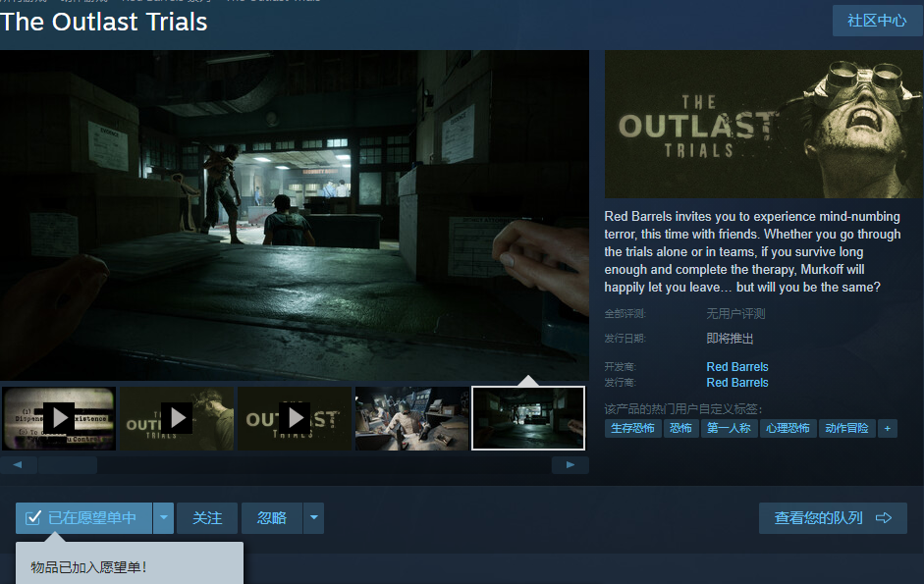
Task: Click the 即将推出 release date text
Action: 730,339
